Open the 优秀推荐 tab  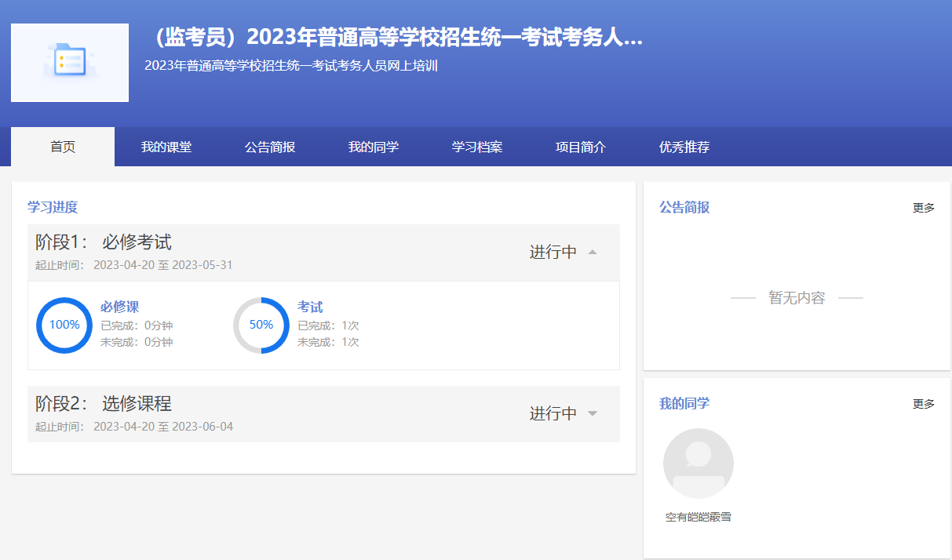pos(684,147)
